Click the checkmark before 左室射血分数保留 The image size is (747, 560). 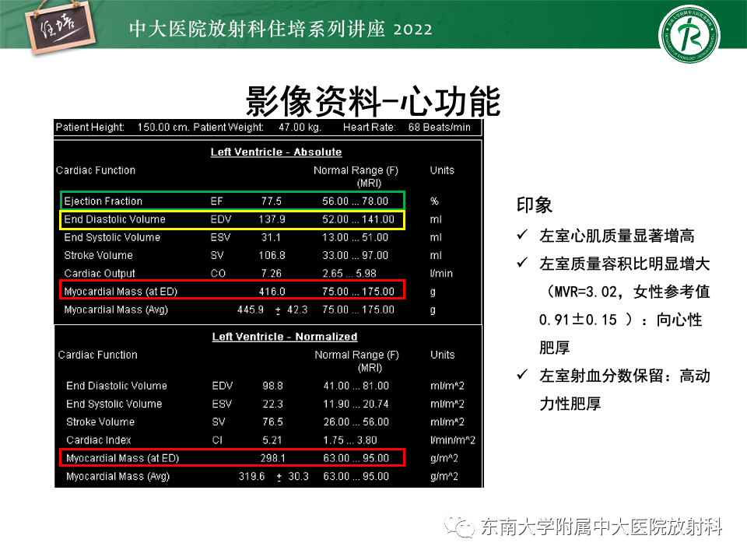[523, 374]
